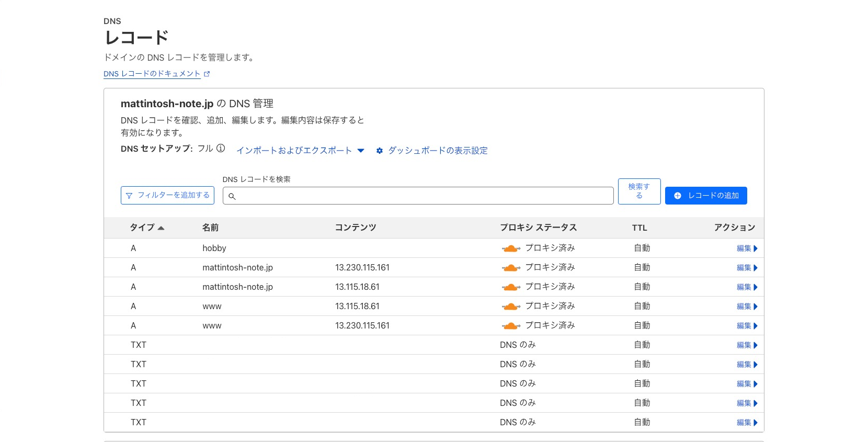Image resolution: width=868 pixels, height=442 pixels.
Task: Click the アクション column header
Action: pos(735,228)
